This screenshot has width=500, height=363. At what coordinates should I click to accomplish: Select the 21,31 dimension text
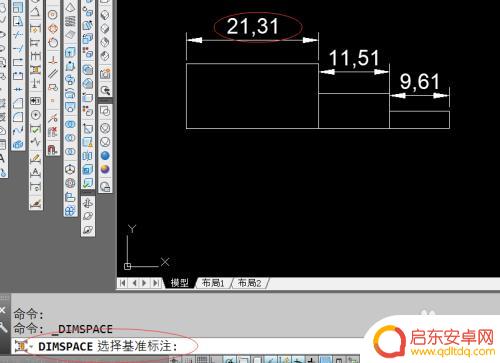tap(253, 27)
